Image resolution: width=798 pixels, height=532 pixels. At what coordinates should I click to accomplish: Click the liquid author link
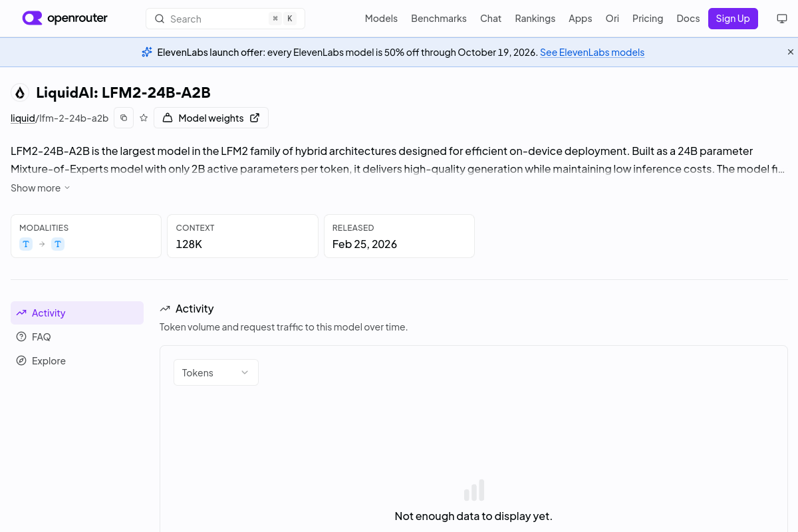tap(23, 118)
